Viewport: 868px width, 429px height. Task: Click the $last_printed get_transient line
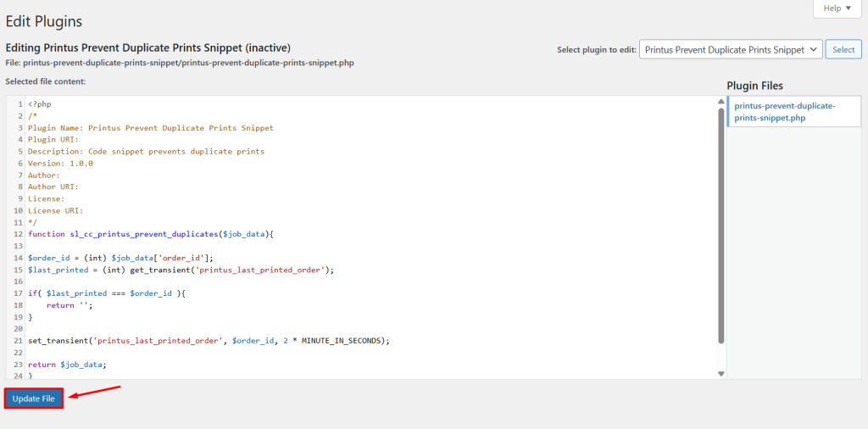181,270
